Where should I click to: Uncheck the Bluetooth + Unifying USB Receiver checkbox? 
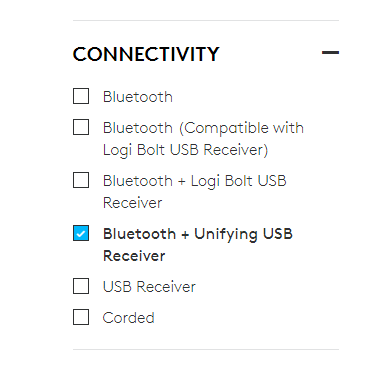[x=81, y=233]
